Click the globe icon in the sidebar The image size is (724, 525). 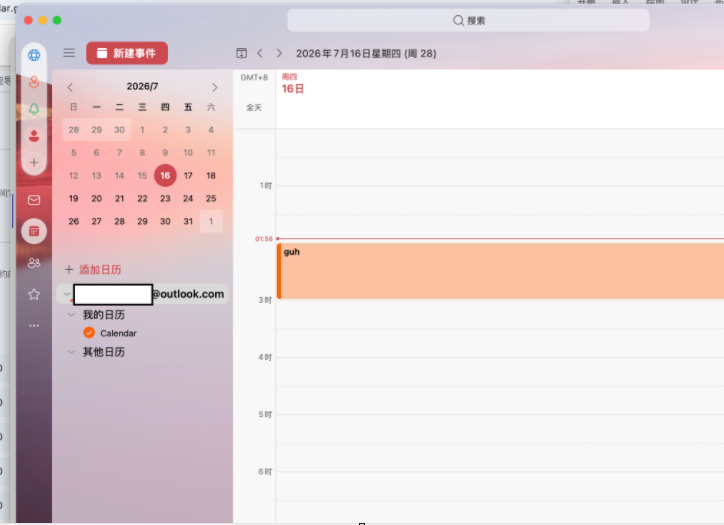point(34,55)
